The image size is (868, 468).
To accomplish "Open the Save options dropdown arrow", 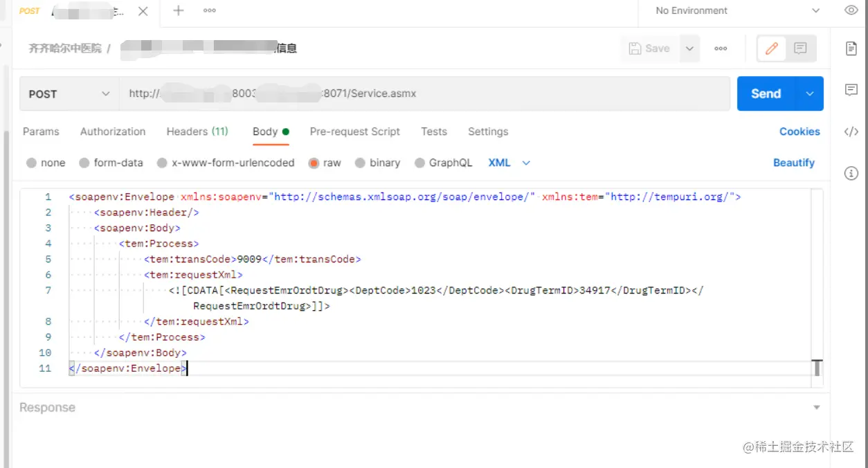I will [x=689, y=48].
